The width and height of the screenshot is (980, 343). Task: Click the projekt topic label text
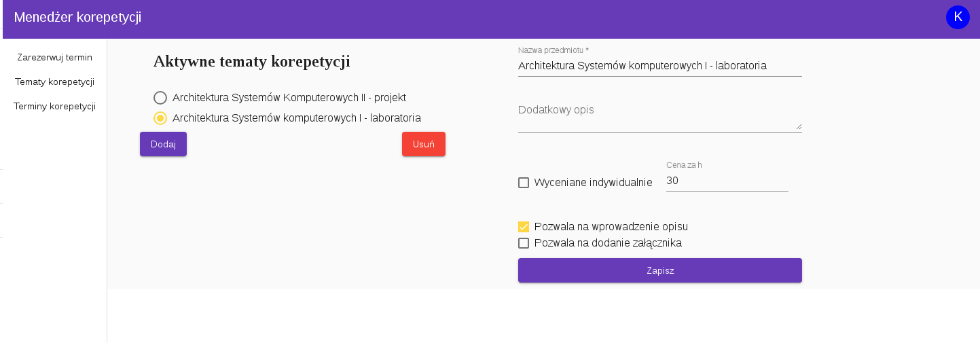(289, 98)
